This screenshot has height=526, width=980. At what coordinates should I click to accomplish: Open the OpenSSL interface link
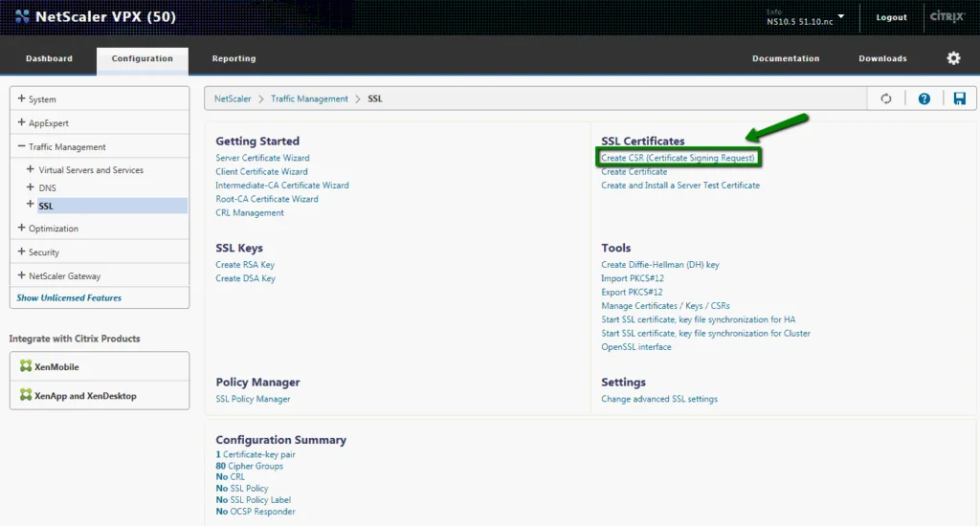coord(636,347)
